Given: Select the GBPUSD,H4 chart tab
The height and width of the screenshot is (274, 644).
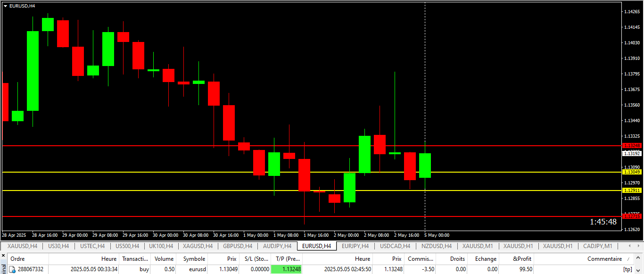Looking at the screenshot, I should point(238,246).
